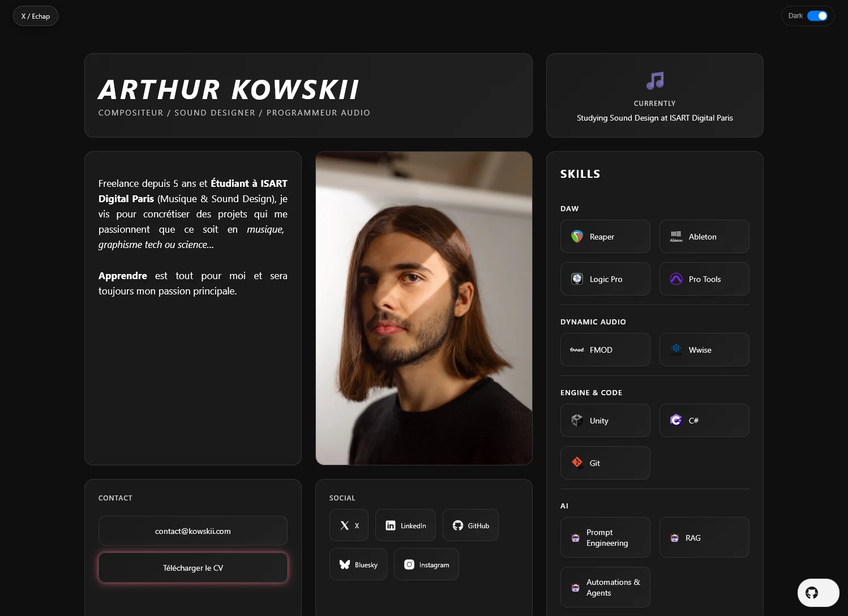
Task: Click the Unity engine icon
Action: (x=577, y=420)
